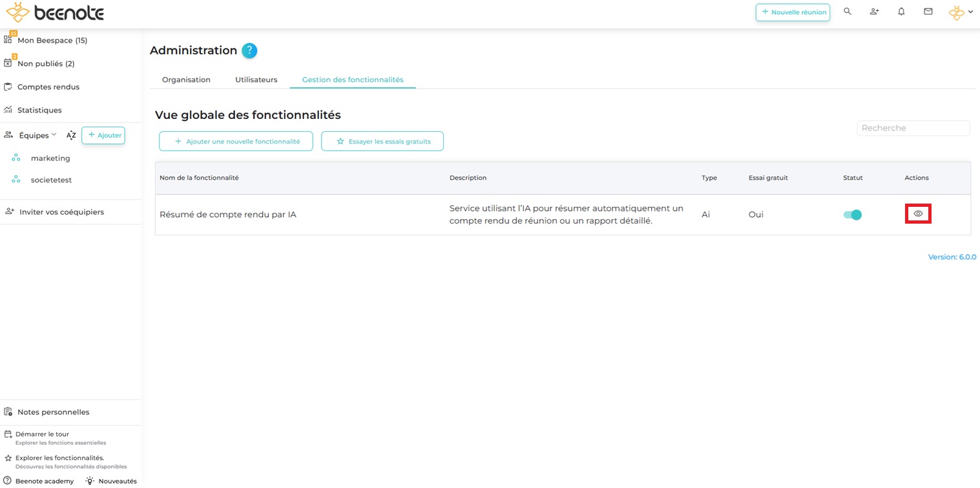980x488 pixels.
Task: Click the search magnifier icon in header
Action: [848, 12]
